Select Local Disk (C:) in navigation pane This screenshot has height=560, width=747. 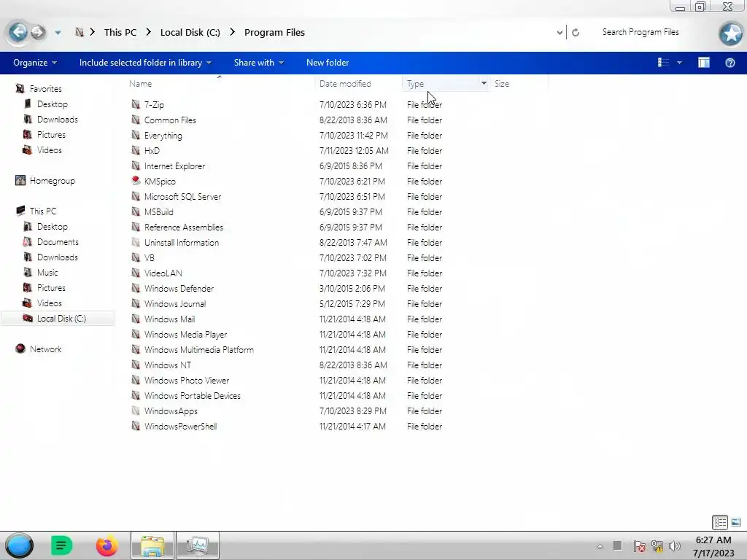point(61,318)
